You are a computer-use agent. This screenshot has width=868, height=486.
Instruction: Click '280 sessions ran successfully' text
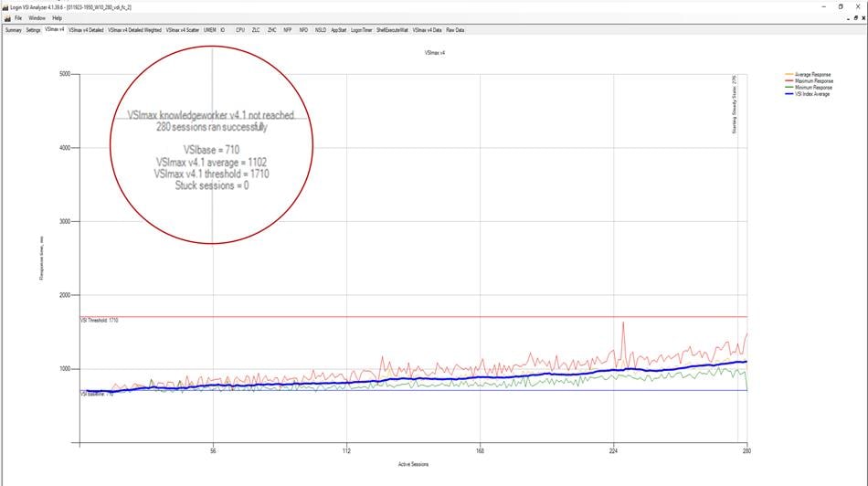(211, 127)
